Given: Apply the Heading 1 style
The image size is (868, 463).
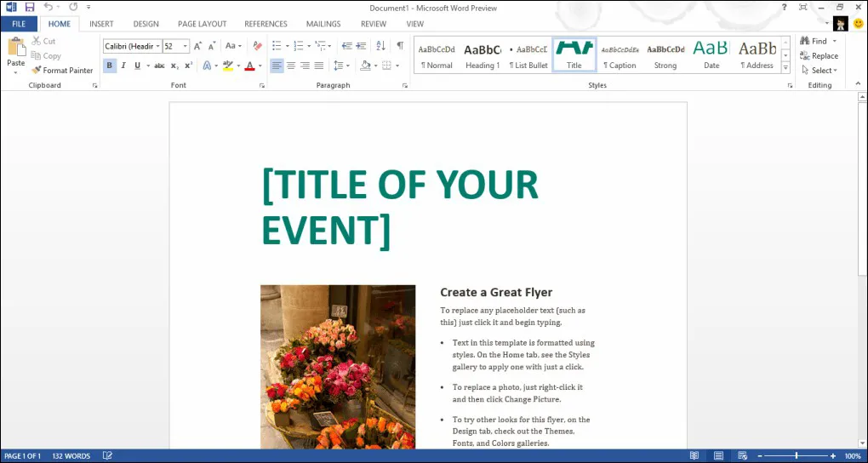Looking at the screenshot, I should [x=483, y=55].
